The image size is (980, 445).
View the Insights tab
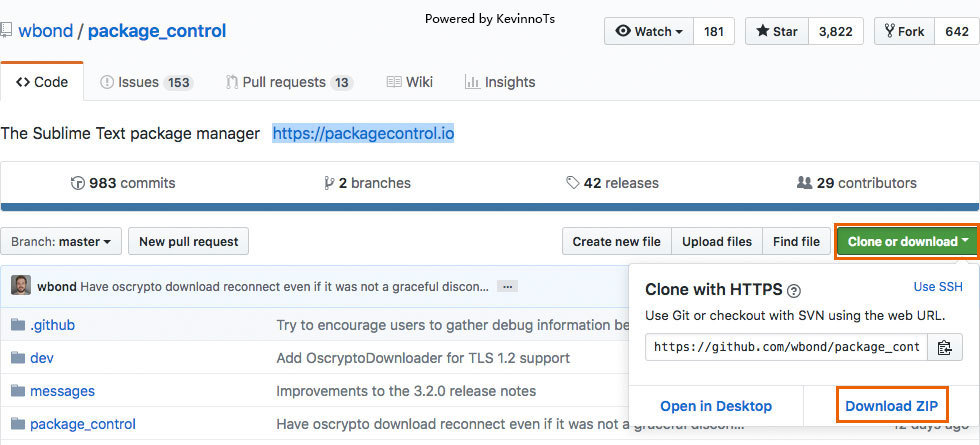tap(500, 82)
